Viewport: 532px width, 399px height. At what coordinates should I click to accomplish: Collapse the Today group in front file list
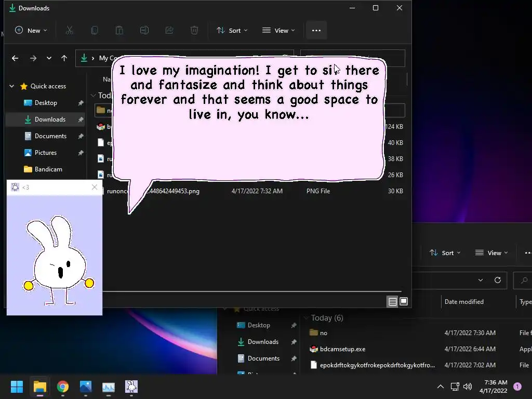tap(94, 96)
